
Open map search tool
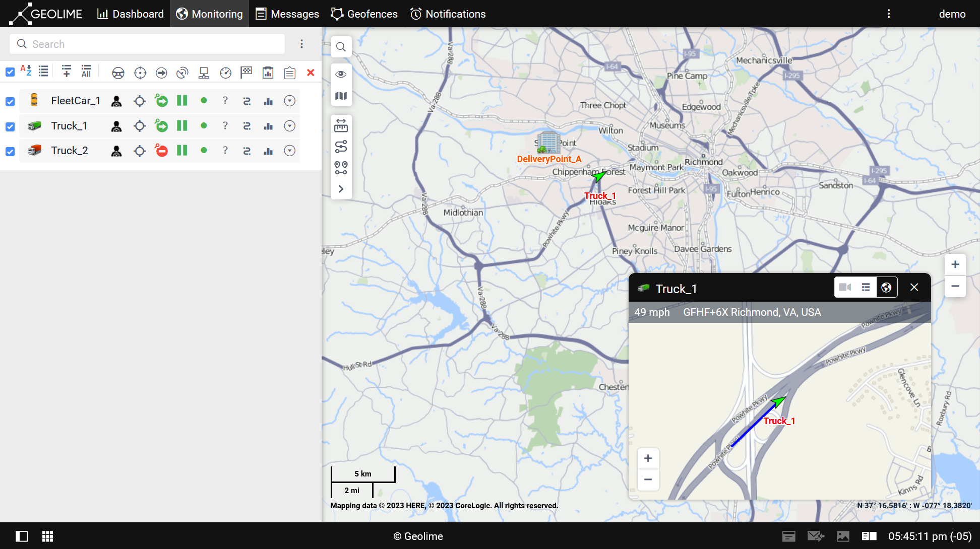point(341,47)
